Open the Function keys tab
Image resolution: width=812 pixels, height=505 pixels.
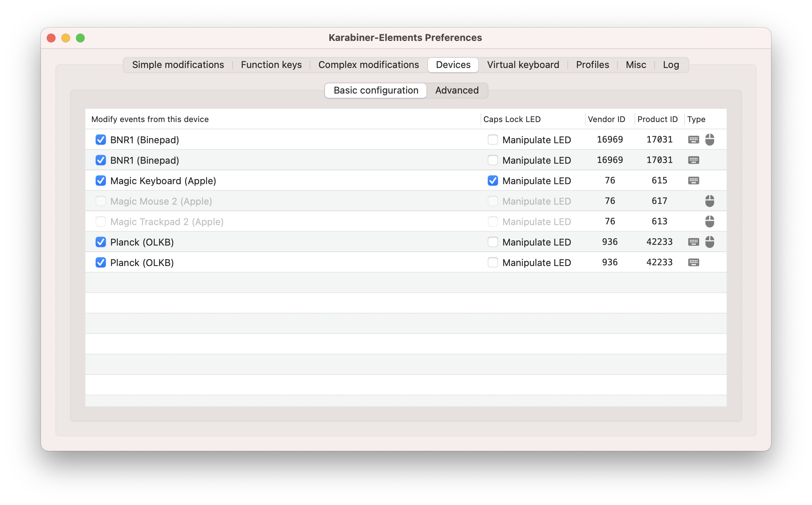pyautogui.click(x=271, y=65)
